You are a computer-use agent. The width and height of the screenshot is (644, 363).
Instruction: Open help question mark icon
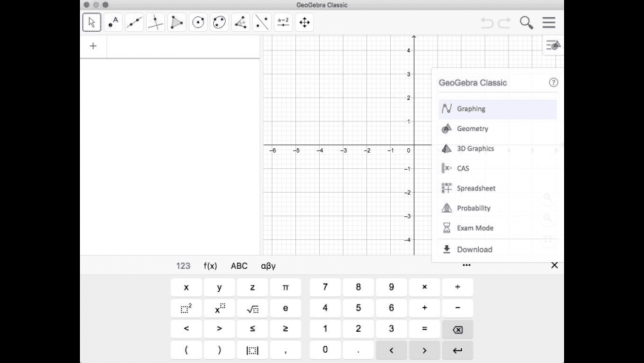click(553, 82)
